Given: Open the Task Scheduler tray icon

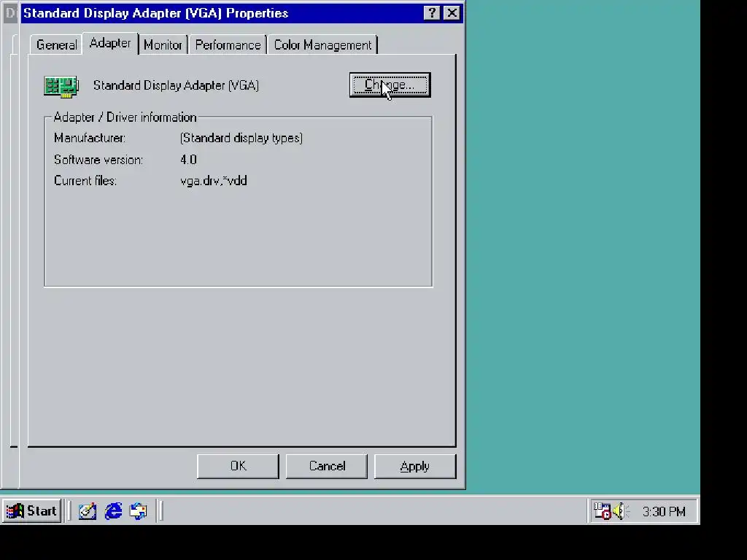Looking at the screenshot, I should pos(602,511).
